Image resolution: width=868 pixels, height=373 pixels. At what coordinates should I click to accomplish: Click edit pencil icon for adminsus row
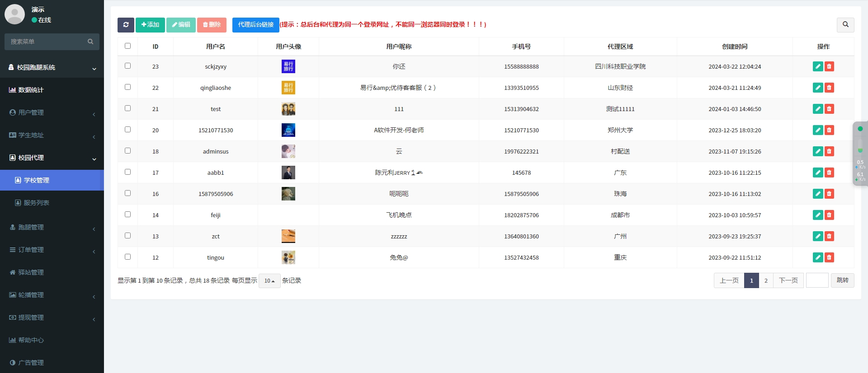pos(817,151)
